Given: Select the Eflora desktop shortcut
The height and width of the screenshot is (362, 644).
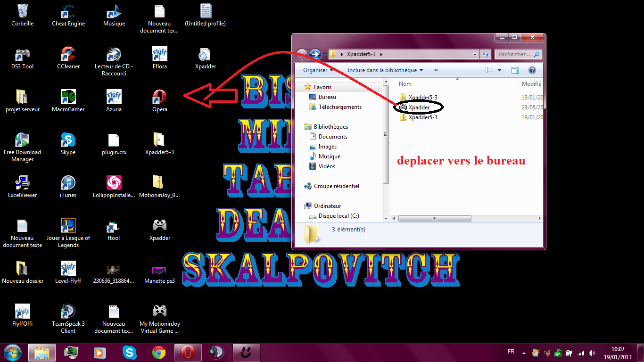Looking at the screenshot, I should point(160,58).
